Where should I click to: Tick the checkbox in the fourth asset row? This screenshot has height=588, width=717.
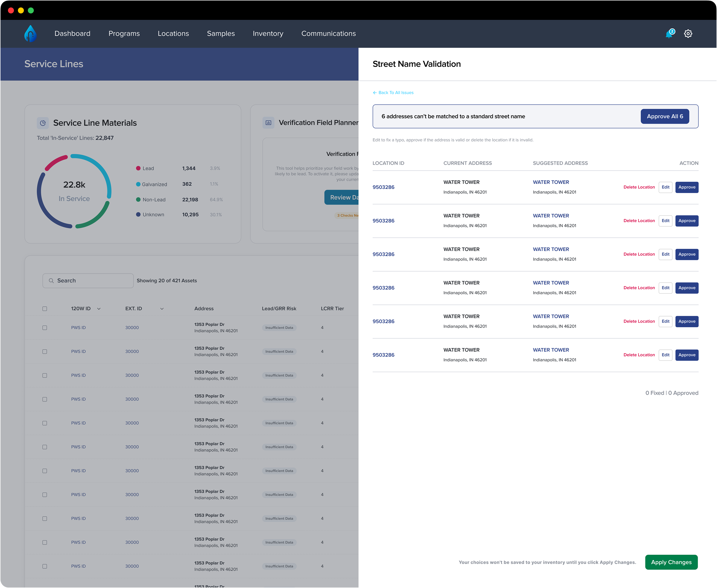pyautogui.click(x=45, y=399)
